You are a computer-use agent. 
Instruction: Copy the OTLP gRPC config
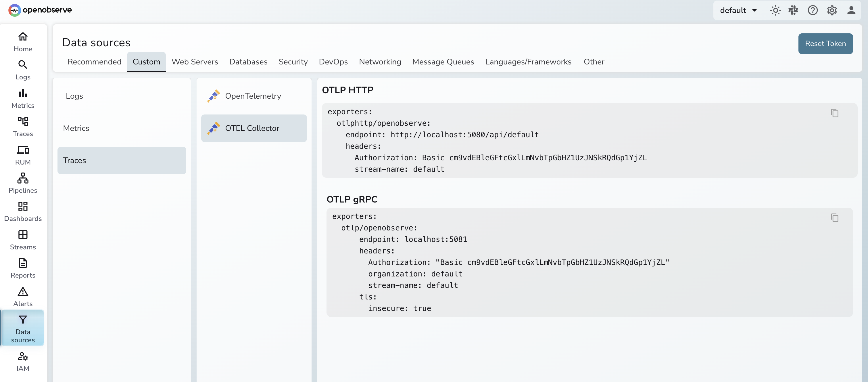click(835, 218)
